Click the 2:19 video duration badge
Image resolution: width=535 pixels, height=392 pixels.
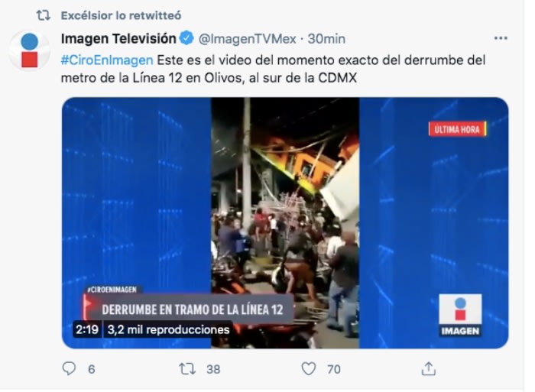click(87, 329)
